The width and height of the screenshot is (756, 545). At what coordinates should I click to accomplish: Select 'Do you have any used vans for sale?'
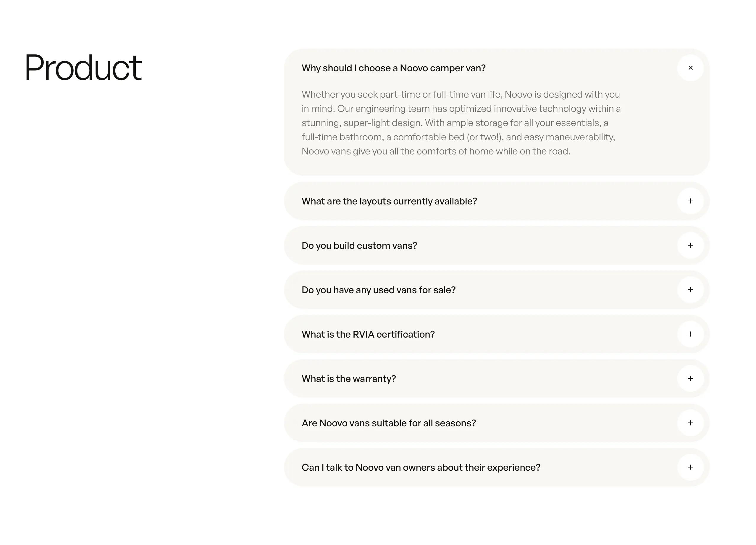(x=378, y=290)
